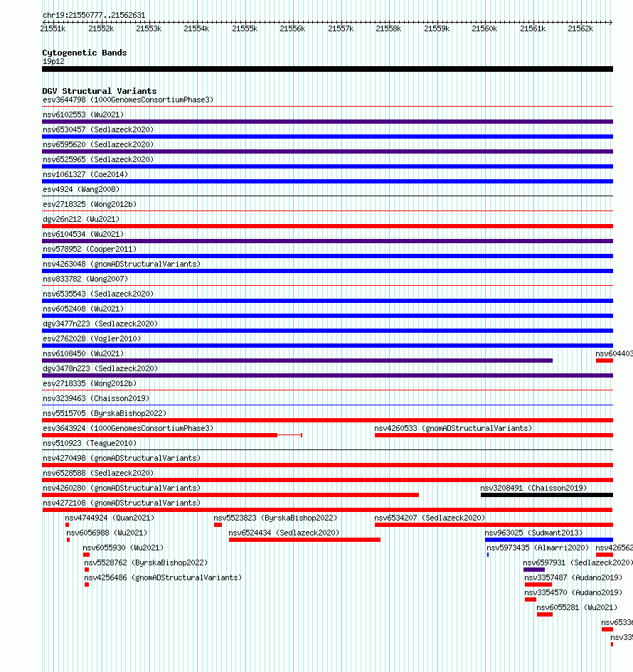
Task: Click the purple bar under nsv6597931
Action: pyautogui.click(x=534, y=570)
